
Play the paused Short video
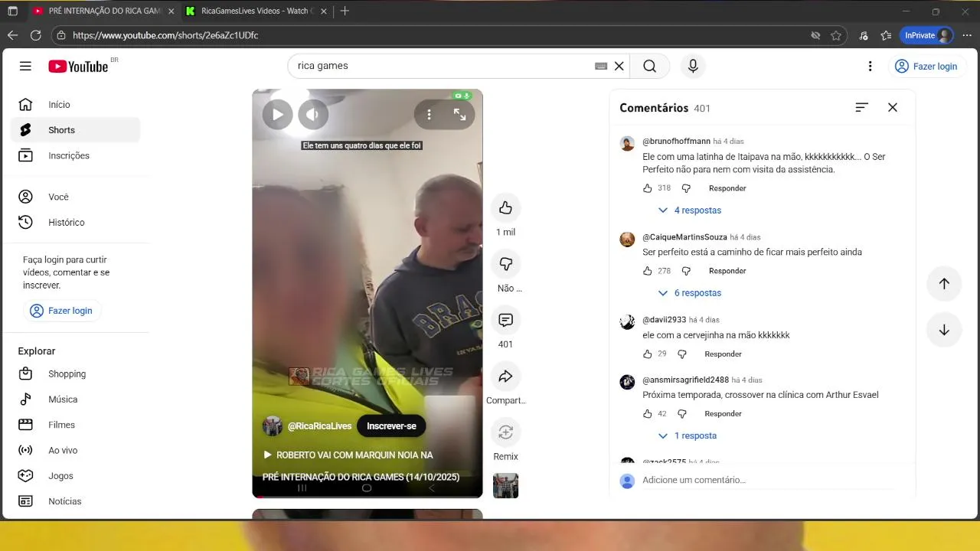(x=277, y=115)
